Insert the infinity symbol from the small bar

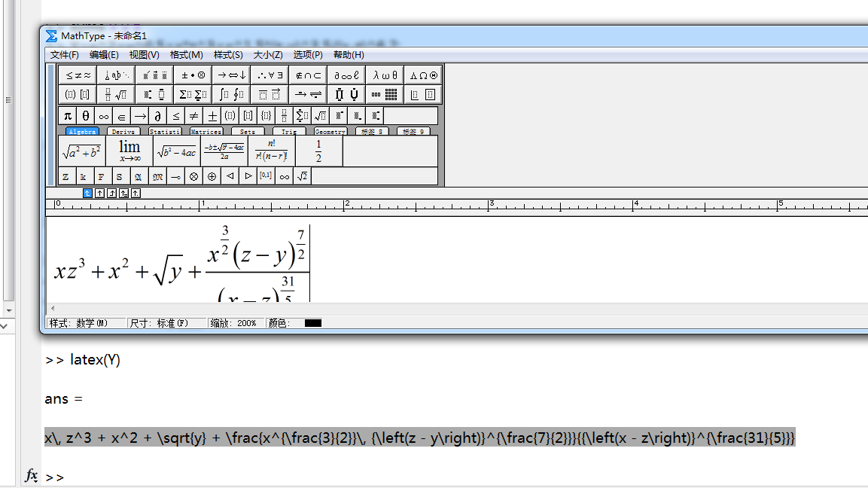pyautogui.click(x=103, y=115)
